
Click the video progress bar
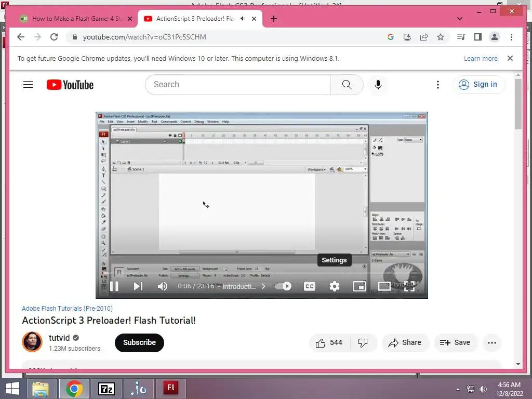262,273
